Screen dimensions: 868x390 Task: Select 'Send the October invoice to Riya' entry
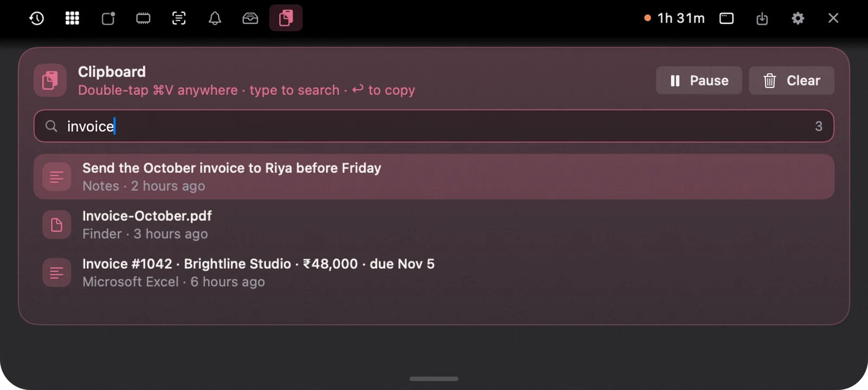433,177
